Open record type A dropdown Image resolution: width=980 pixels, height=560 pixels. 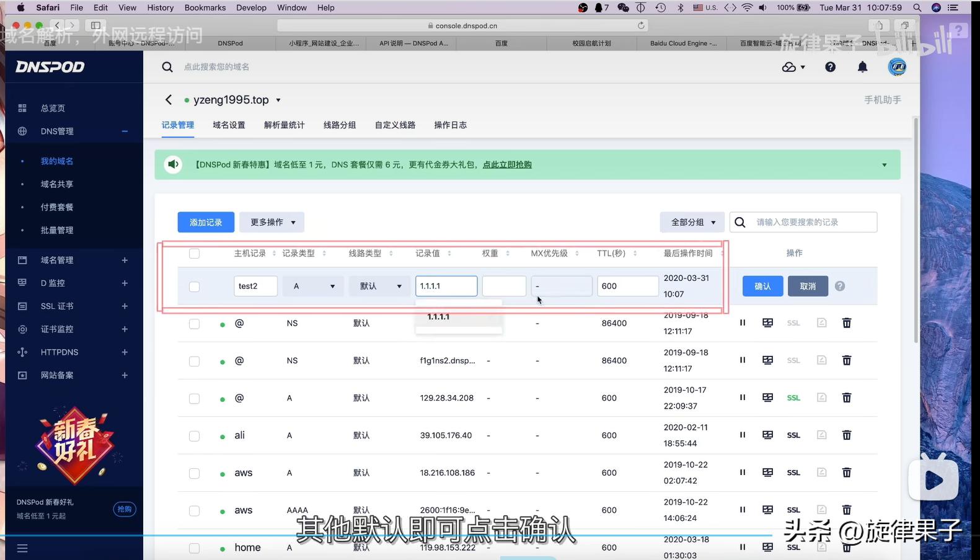(x=313, y=286)
